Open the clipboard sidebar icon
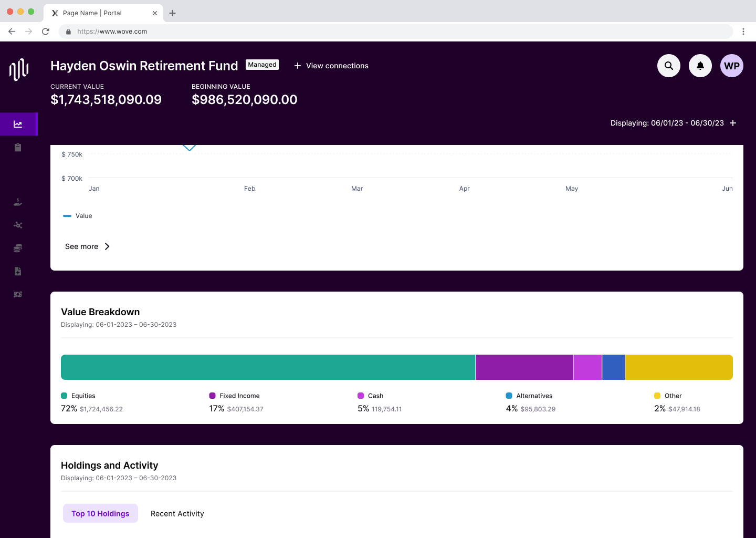The image size is (756, 538). [18, 147]
